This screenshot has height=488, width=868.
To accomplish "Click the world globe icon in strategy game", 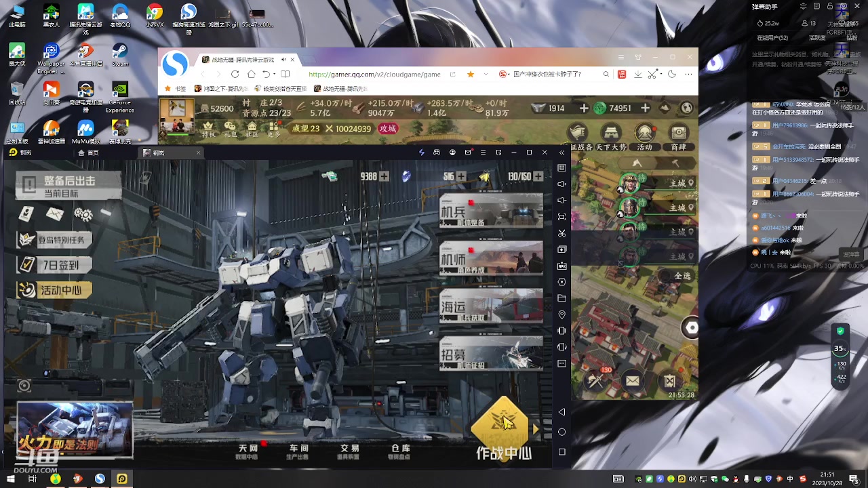I will pyautogui.click(x=686, y=108).
